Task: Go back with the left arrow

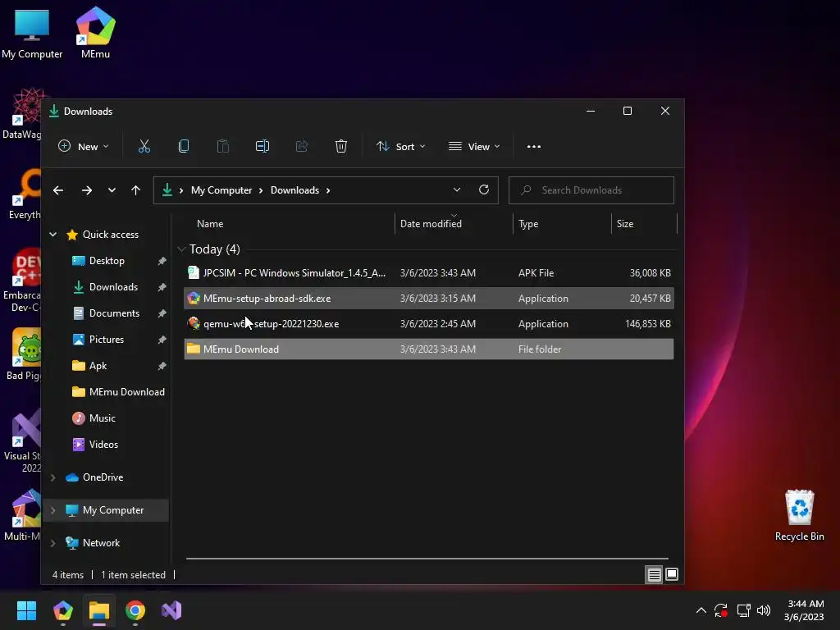Action: 58,190
